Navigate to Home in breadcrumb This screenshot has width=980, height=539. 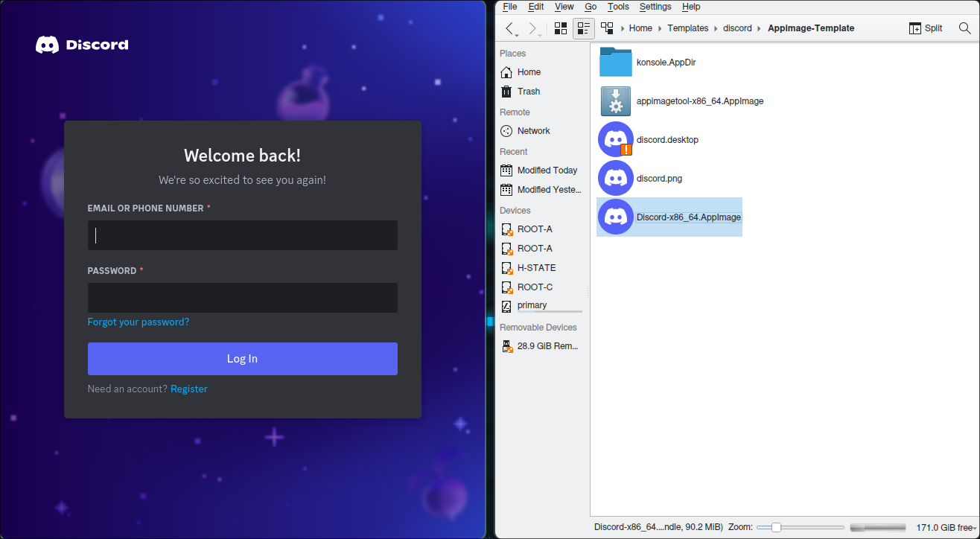[x=640, y=28]
